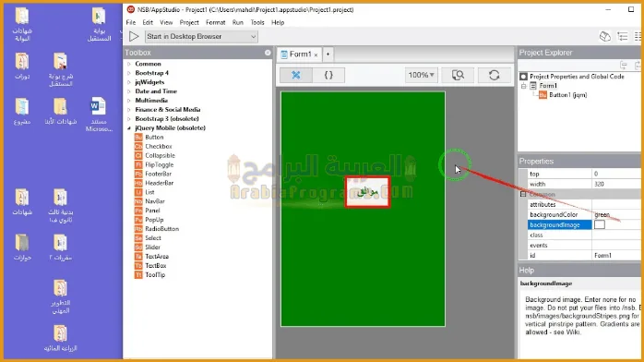The image size is (644, 362).
Task: Select the Select control icon
Action: (x=138, y=238)
